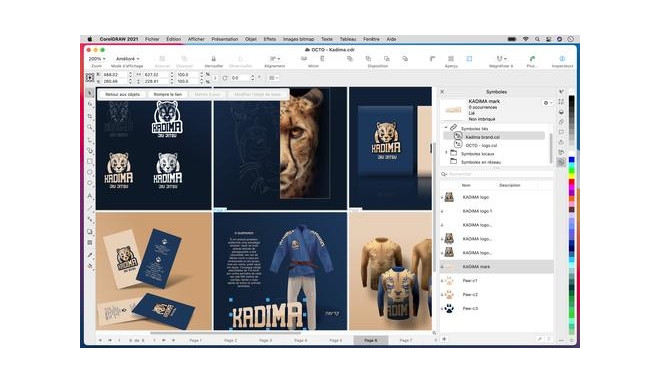Pick the red swatch in the color palette
Screen dimensions: 660x384
coord(572,182)
